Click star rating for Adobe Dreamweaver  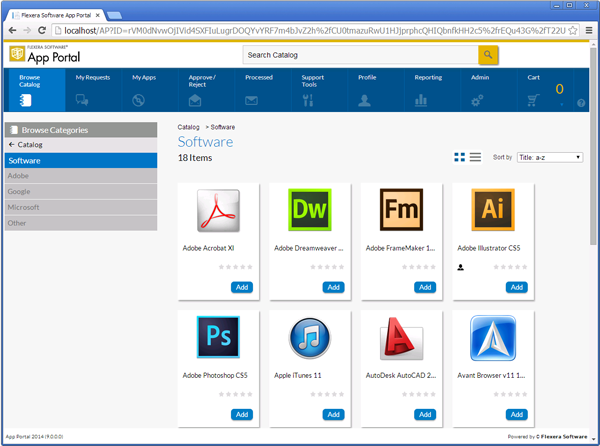(x=327, y=267)
